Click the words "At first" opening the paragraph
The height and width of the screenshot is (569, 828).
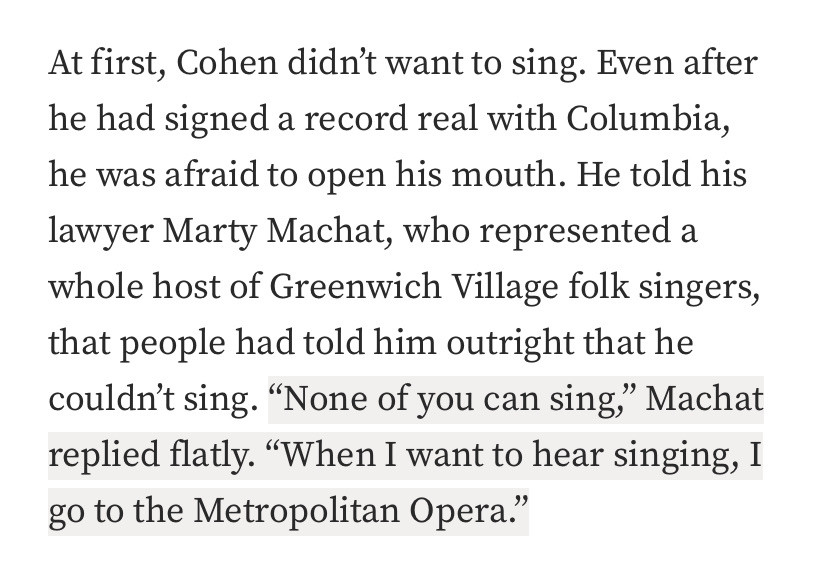105,66
